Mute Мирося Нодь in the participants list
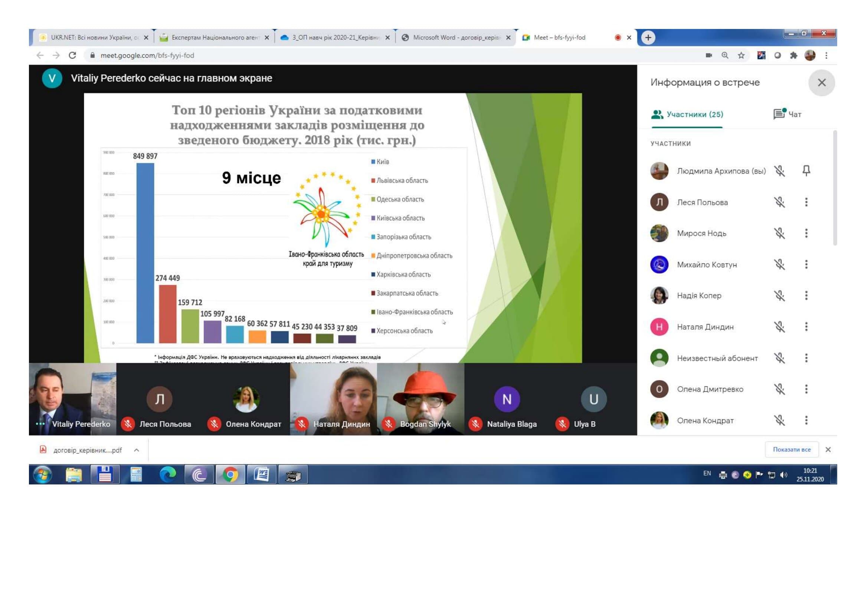Viewport: 868px width, 614px height. click(779, 233)
